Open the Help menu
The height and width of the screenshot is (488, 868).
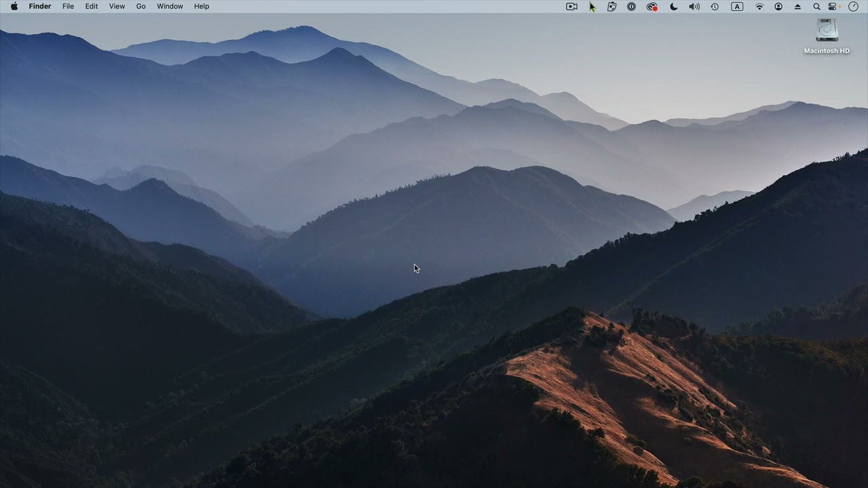[201, 6]
